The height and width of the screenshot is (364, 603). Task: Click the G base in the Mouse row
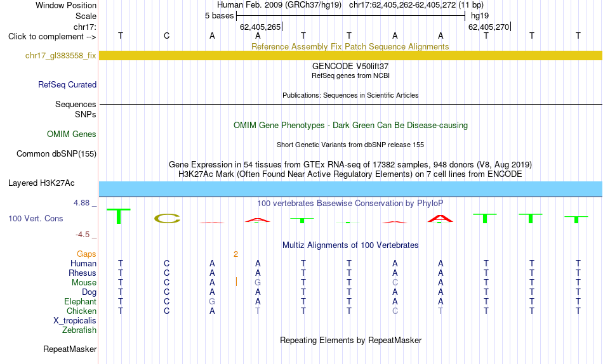click(x=258, y=283)
